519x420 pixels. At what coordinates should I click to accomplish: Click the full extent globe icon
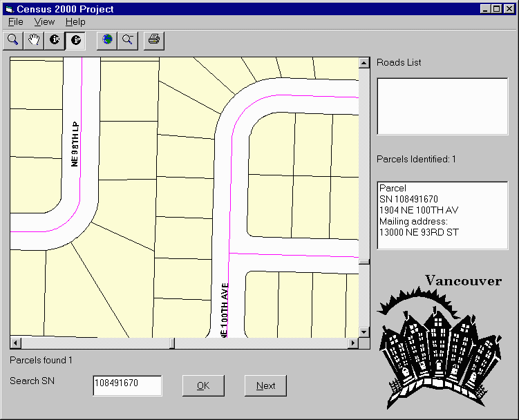tap(107, 40)
